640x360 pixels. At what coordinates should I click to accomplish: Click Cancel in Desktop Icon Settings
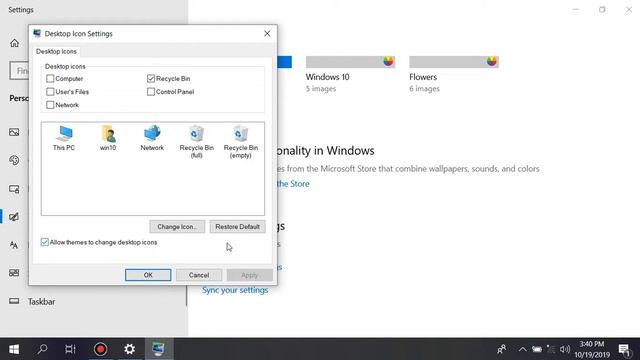[199, 275]
